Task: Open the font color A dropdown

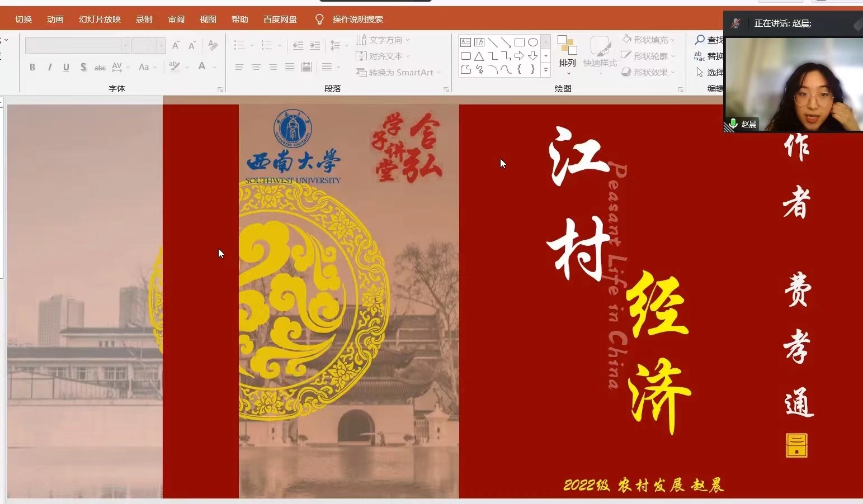Action: pos(215,67)
